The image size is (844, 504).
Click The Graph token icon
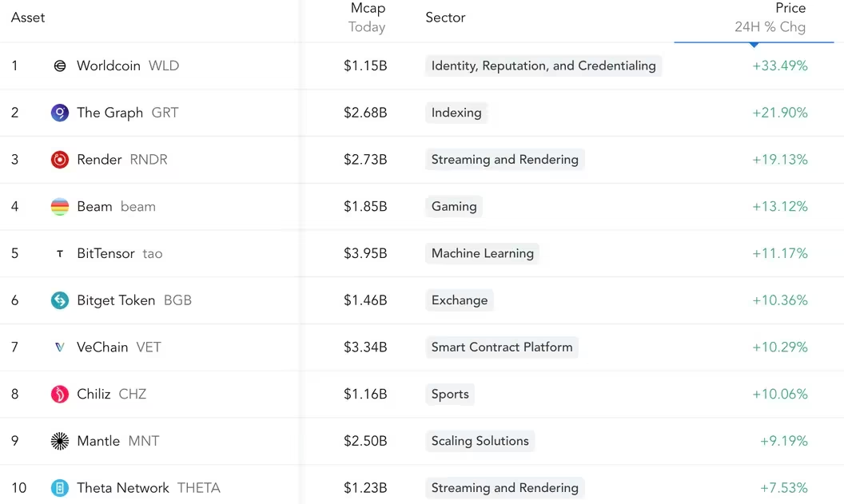pyautogui.click(x=60, y=113)
